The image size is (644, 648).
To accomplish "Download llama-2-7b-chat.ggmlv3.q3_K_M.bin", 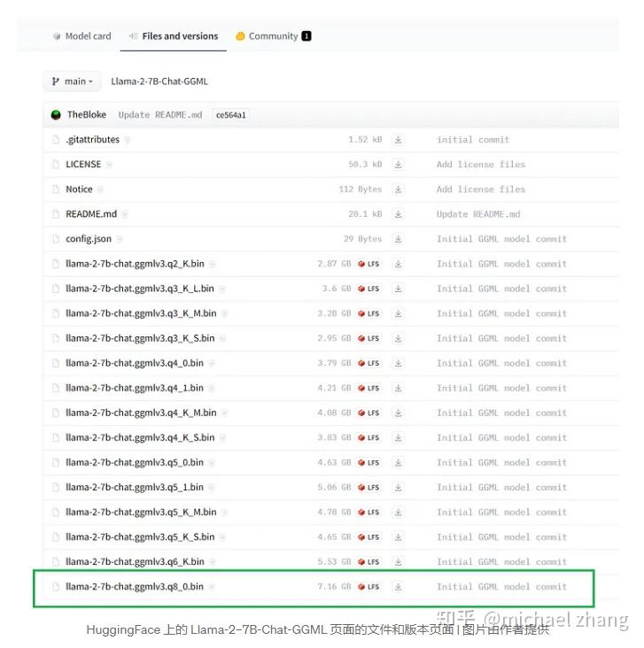I will 399,313.
